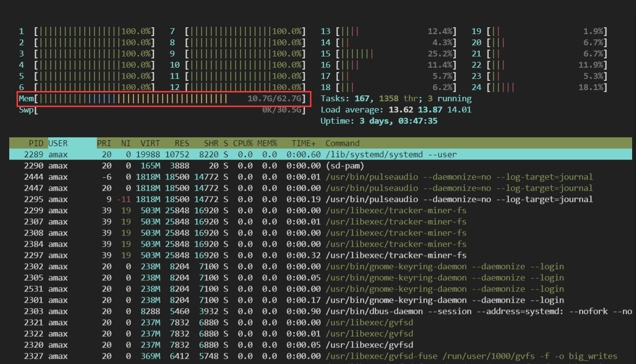636x364 pixels.
Task: Click the Tasks: 167, 1358 thr line
Action: (x=396, y=98)
